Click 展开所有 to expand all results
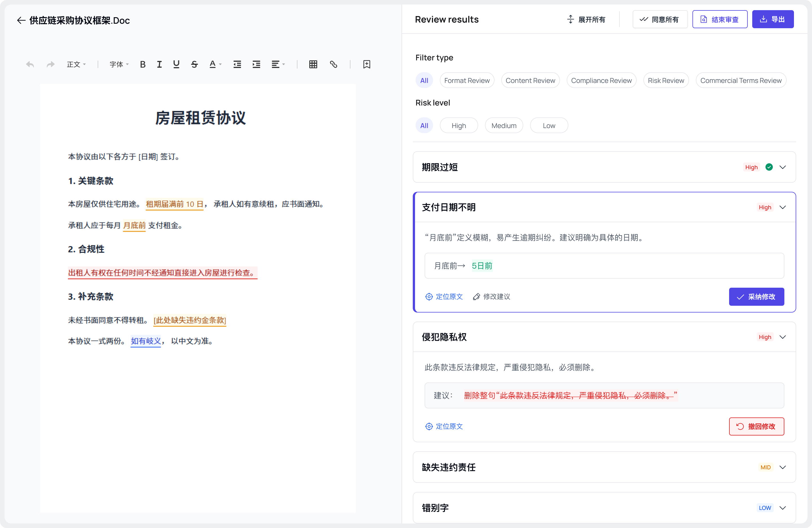 click(x=586, y=19)
